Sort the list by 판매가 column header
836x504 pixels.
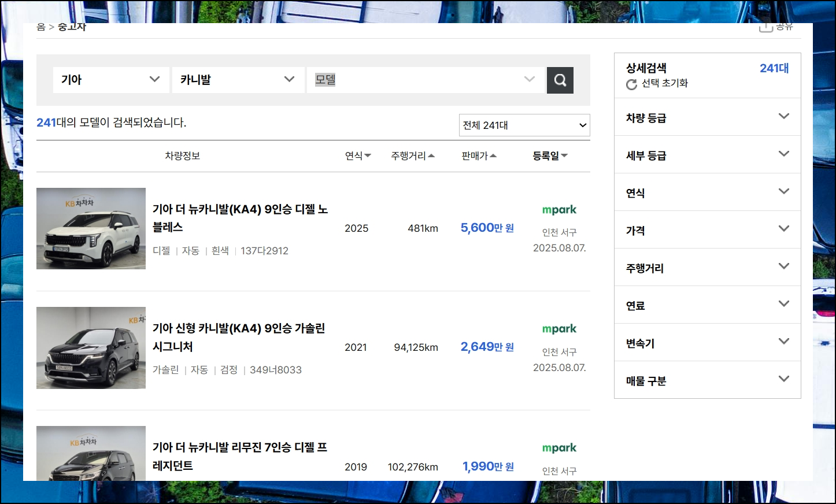479,156
